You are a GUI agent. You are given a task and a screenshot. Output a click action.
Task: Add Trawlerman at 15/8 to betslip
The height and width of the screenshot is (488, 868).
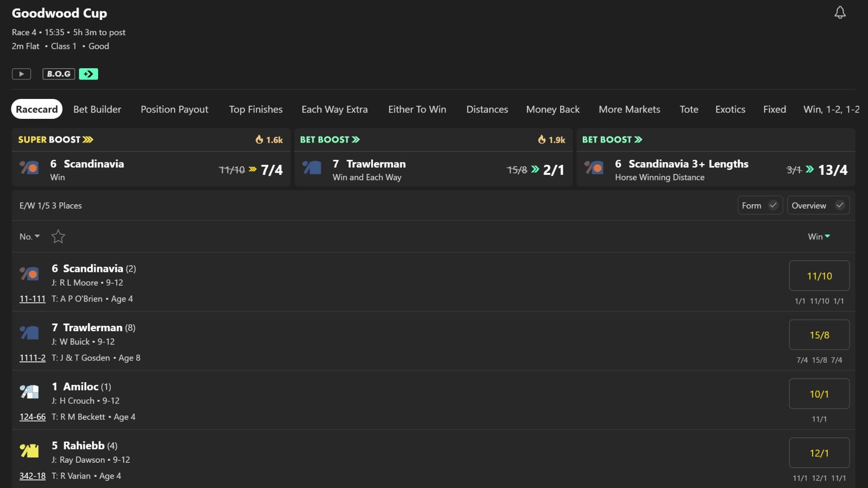click(x=819, y=335)
